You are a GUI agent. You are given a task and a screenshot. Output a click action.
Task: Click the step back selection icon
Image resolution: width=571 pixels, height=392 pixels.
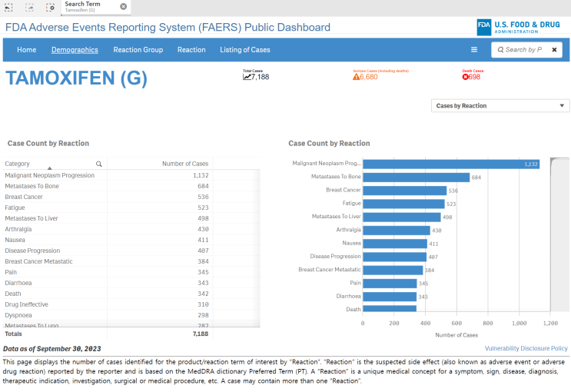[x=8, y=7]
